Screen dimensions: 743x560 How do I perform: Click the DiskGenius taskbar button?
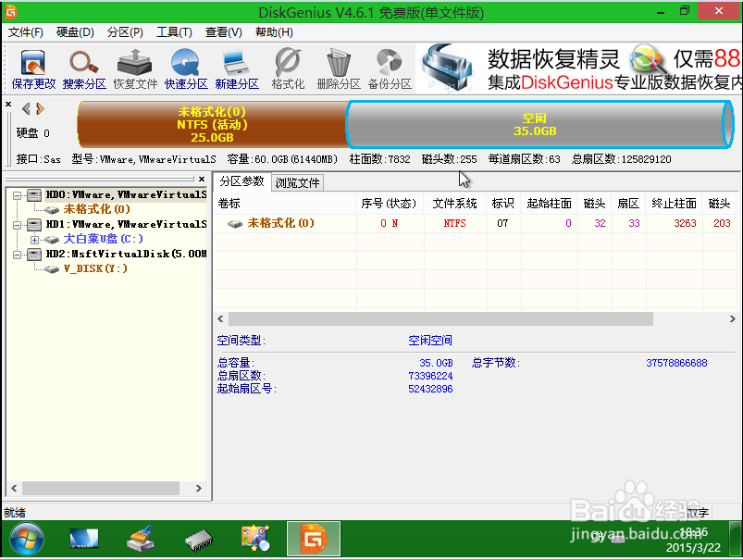pyautogui.click(x=314, y=539)
